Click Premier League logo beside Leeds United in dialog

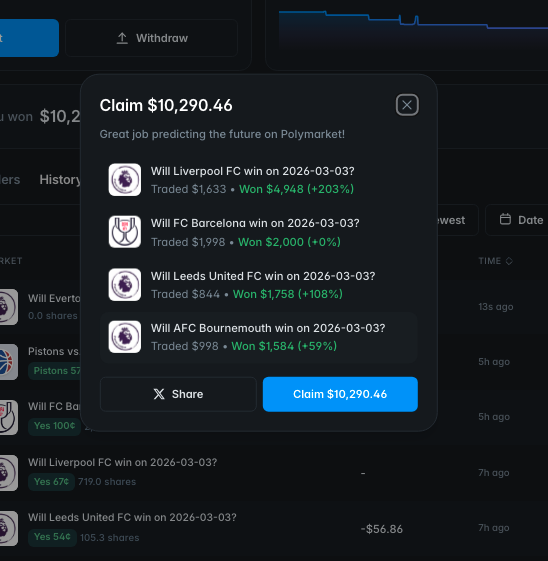pyautogui.click(x=125, y=285)
